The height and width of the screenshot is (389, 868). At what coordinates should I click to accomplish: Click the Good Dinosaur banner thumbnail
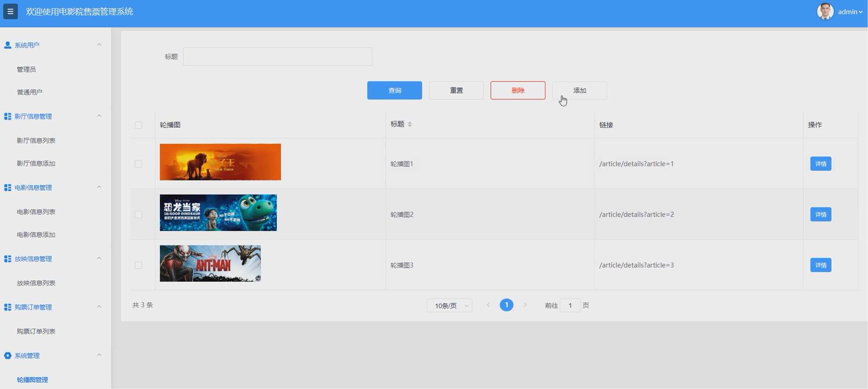[x=218, y=213]
